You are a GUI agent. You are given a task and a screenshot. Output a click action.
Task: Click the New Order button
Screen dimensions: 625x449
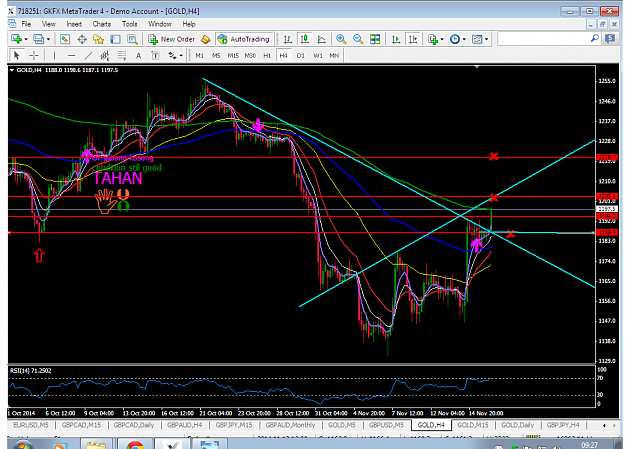(x=172, y=39)
